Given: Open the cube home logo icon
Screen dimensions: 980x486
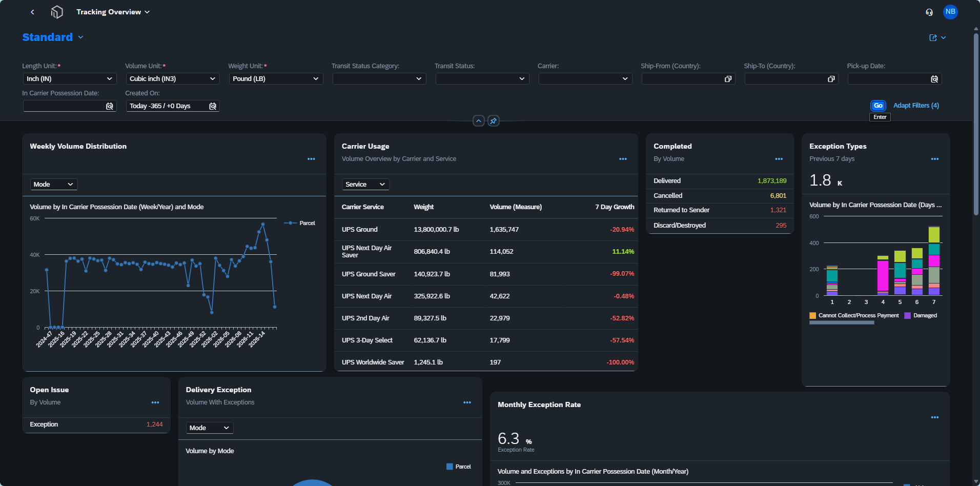Looking at the screenshot, I should (57, 12).
